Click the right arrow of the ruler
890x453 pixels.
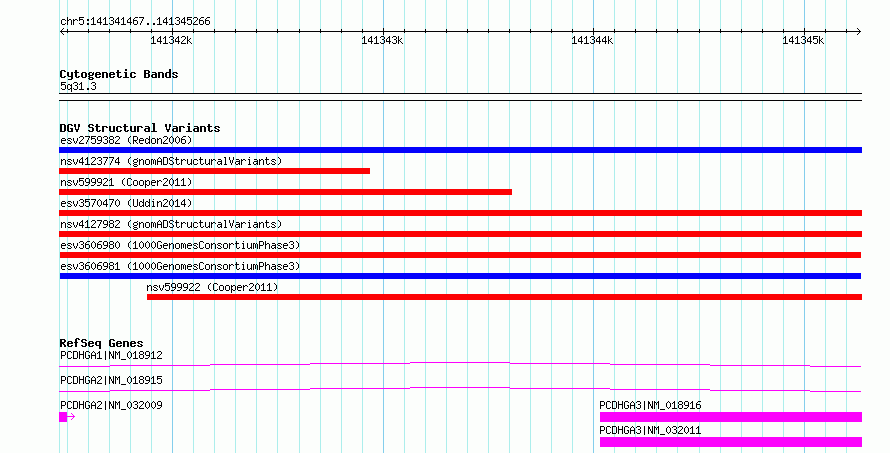[858, 32]
